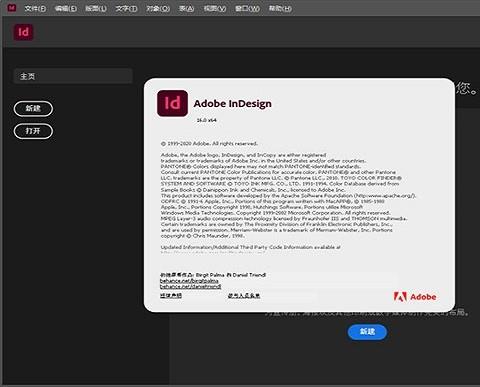
Task: Click the Adobe InDesign title text
Action: pyautogui.click(x=233, y=104)
